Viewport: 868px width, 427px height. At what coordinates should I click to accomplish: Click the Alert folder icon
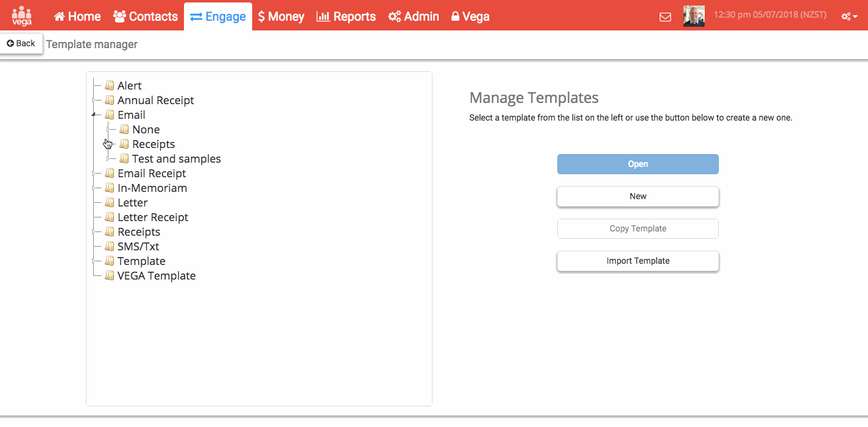point(110,85)
